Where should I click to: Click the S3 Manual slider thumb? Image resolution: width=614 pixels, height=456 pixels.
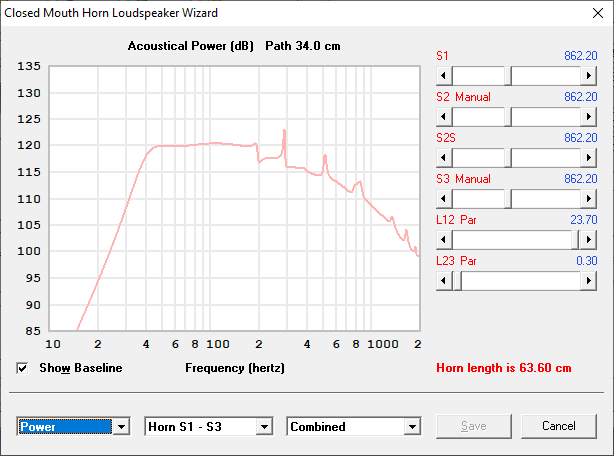(x=508, y=198)
